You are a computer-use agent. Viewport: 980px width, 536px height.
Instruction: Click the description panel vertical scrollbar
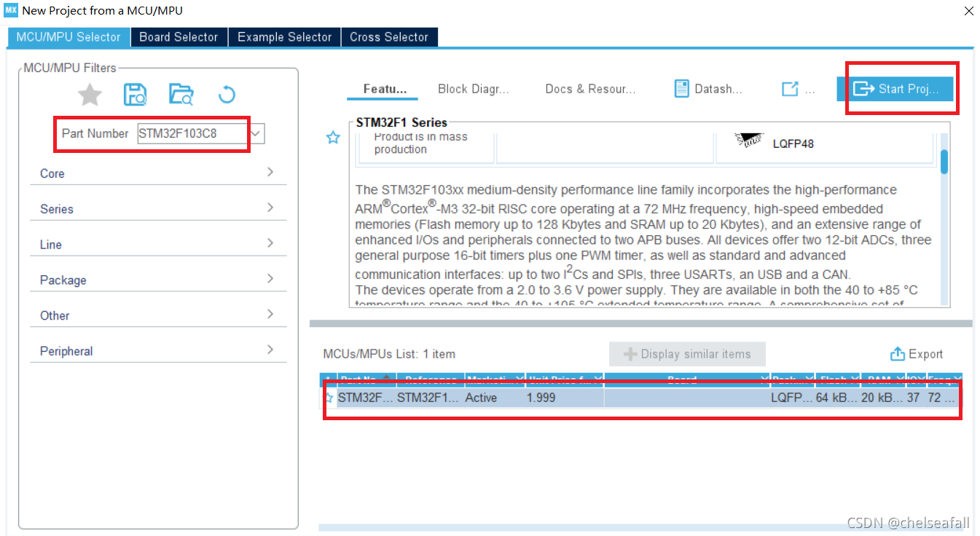(944, 162)
